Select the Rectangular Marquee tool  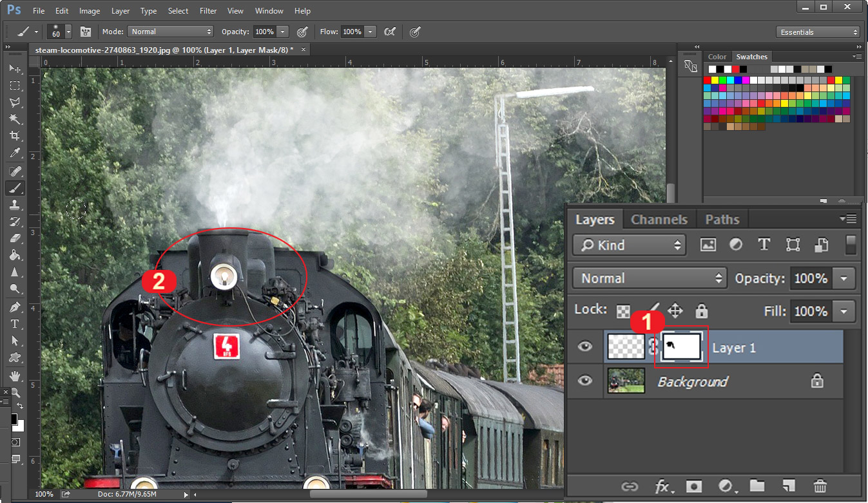point(15,85)
